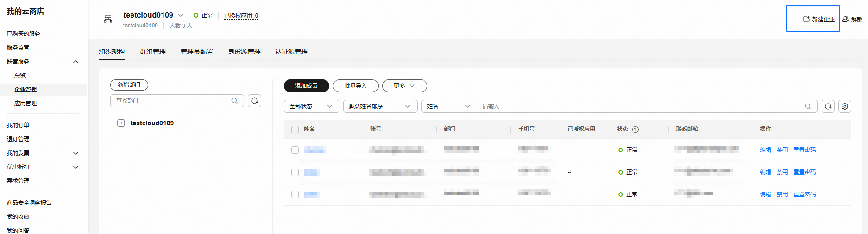
Task: Click the 解散 button at top right
Action: [x=853, y=19]
